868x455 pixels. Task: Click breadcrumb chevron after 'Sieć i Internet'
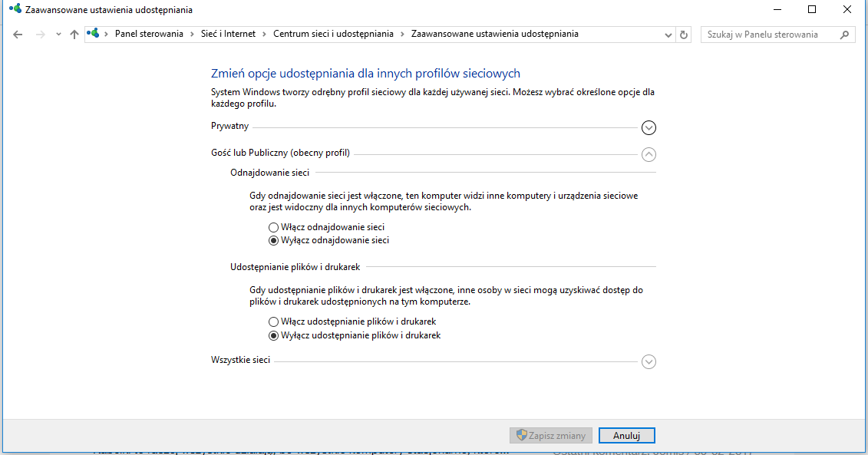pos(265,35)
